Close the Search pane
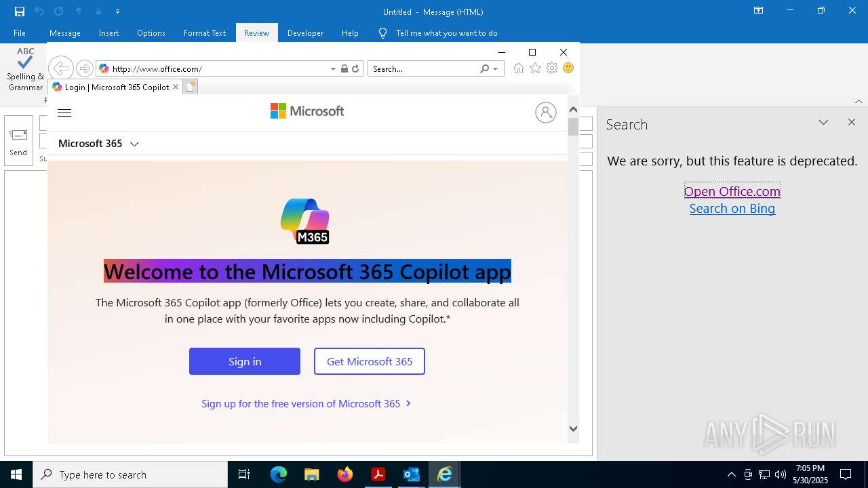Image resolution: width=868 pixels, height=488 pixels. pos(852,122)
